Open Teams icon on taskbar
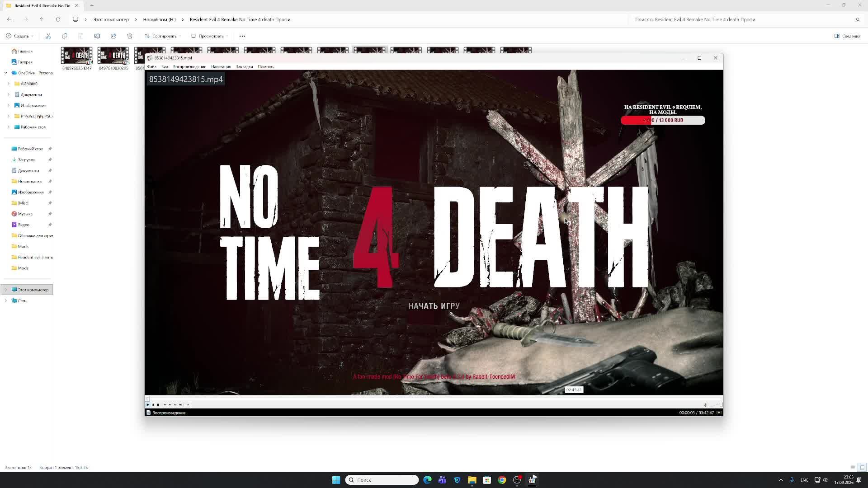 pos(442,480)
